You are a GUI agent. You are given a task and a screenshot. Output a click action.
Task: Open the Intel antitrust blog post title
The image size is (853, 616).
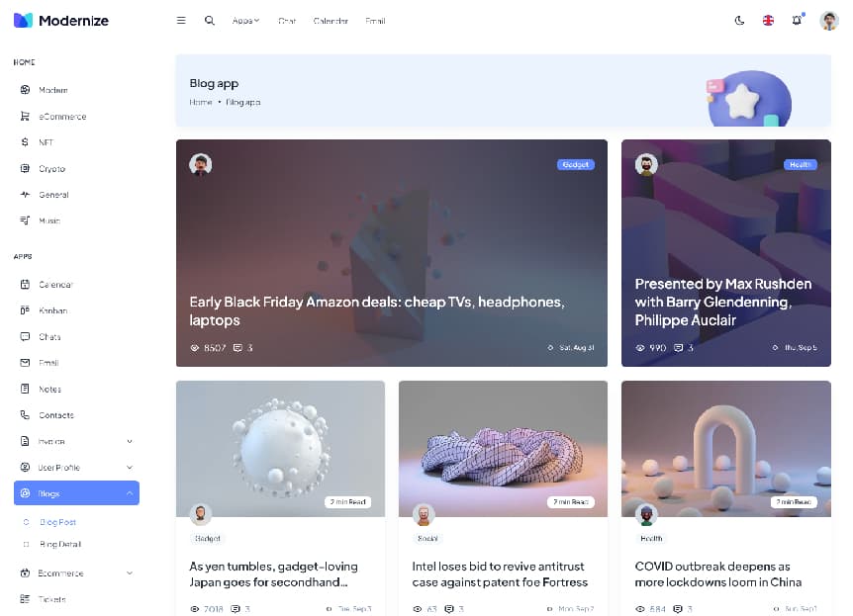tap(500, 574)
